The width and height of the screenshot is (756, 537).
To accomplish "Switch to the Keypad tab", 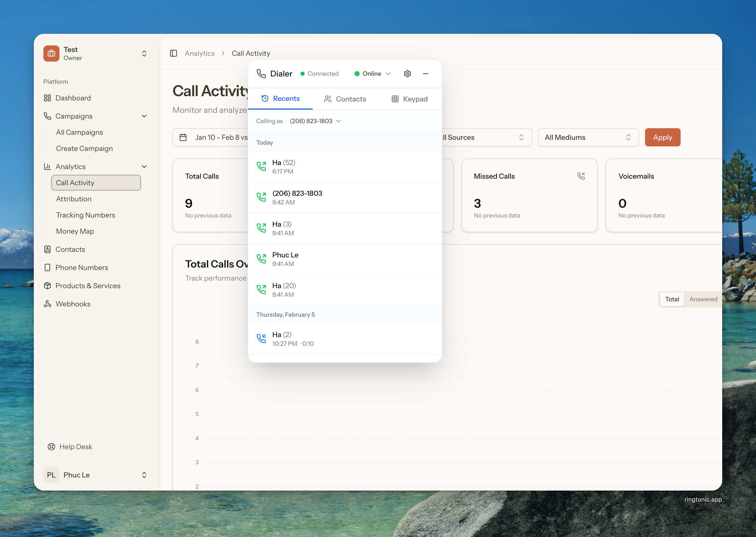I will click(x=409, y=99).
